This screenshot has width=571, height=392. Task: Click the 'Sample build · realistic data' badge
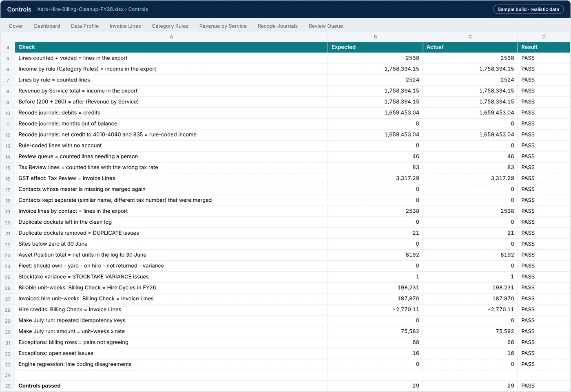tap(528, 9)
